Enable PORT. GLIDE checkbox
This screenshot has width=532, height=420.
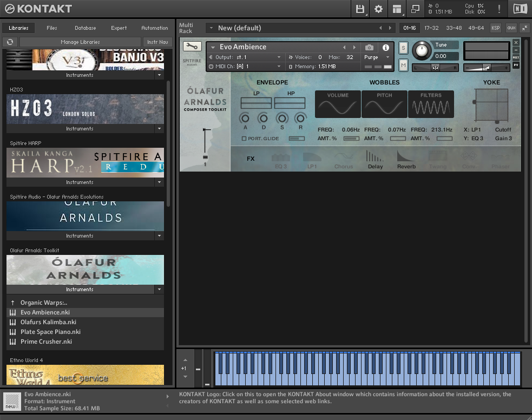pos(244,139)
